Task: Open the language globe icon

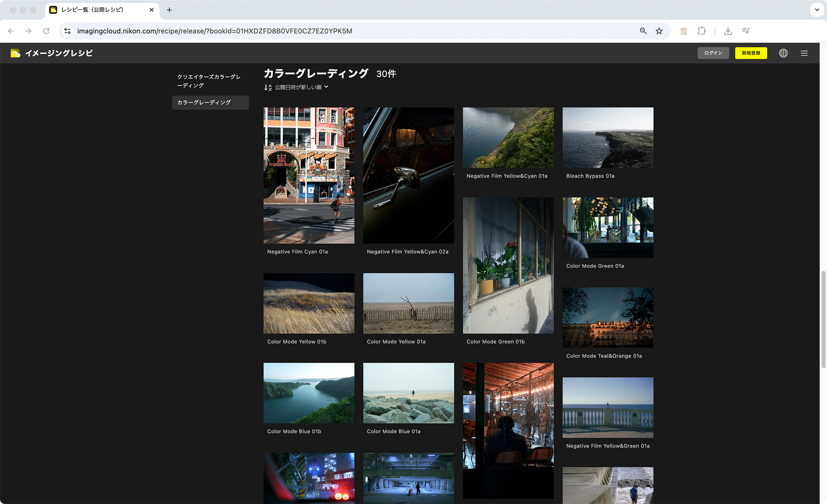Action: 783,53
